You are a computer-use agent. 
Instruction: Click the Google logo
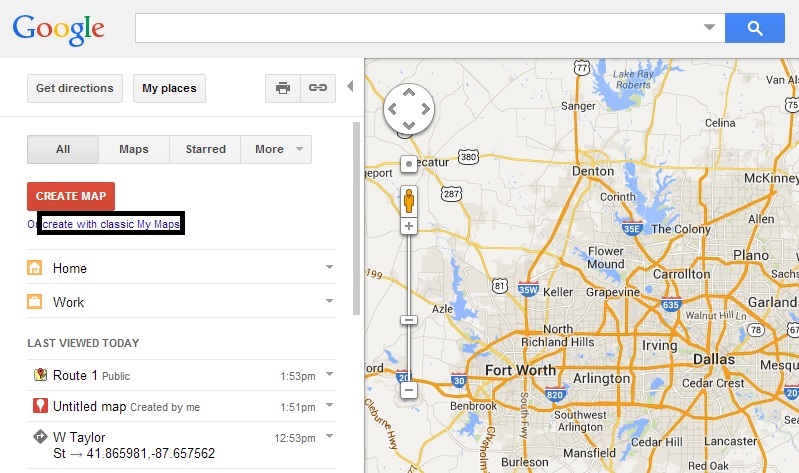pos(59,30)
